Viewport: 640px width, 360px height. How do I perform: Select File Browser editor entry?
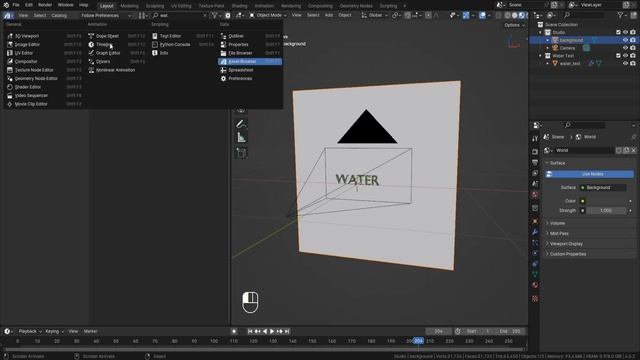tap(250, 53)
